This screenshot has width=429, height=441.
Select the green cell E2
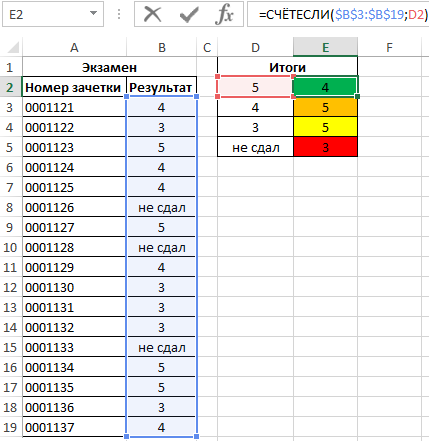(325, 87)
